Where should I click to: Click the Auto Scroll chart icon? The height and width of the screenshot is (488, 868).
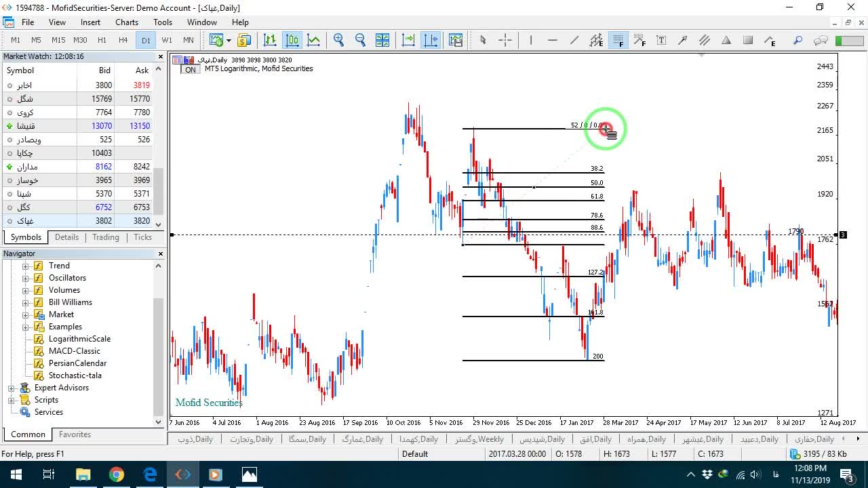tap(408, 40)
